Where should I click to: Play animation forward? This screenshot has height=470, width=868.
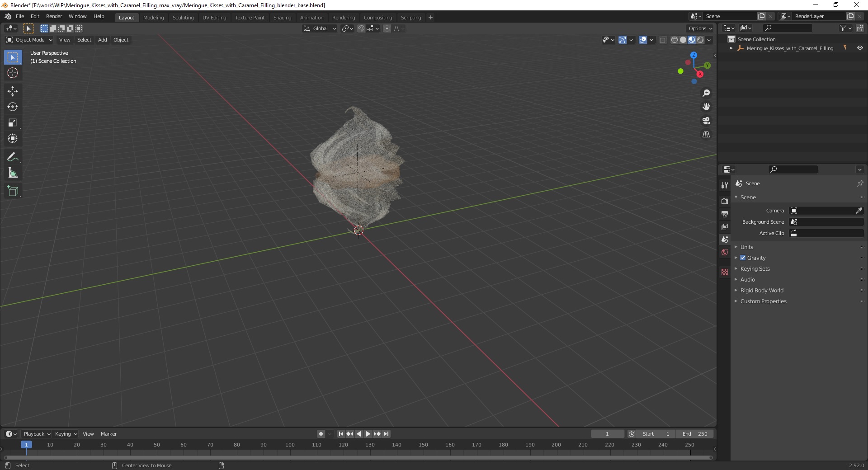368,434
